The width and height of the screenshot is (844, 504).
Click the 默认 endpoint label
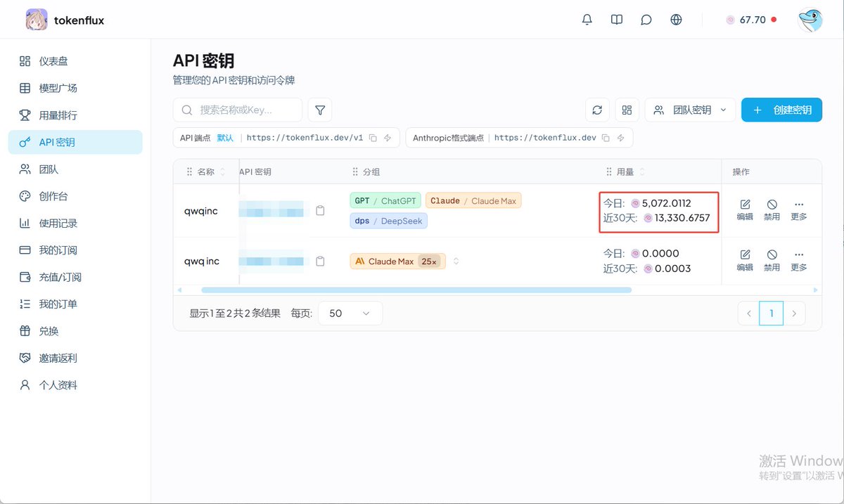pyautogui.click(x=225, y=138)
